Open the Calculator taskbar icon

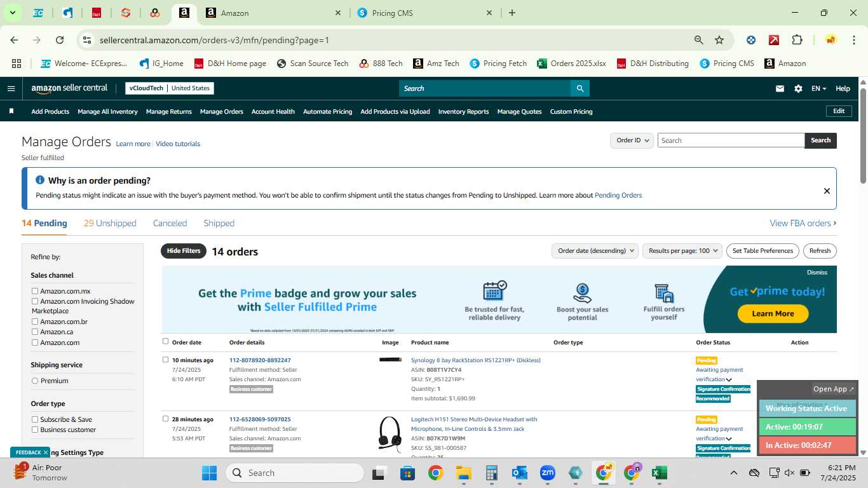point(491,473)
